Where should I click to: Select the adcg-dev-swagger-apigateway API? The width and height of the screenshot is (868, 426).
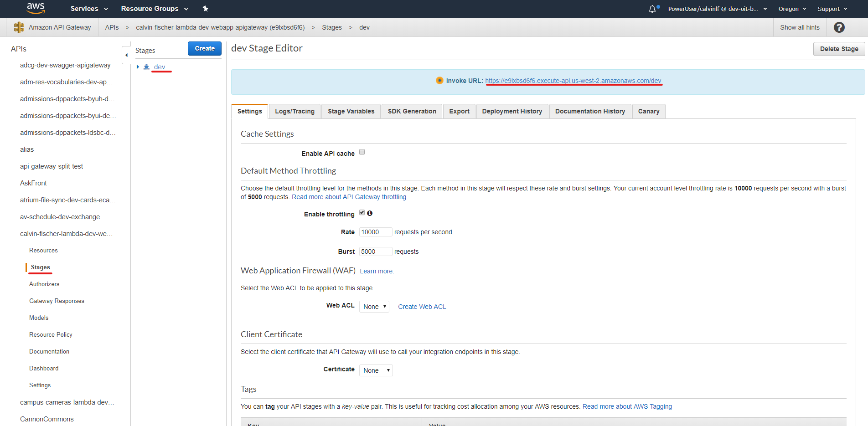65,65
